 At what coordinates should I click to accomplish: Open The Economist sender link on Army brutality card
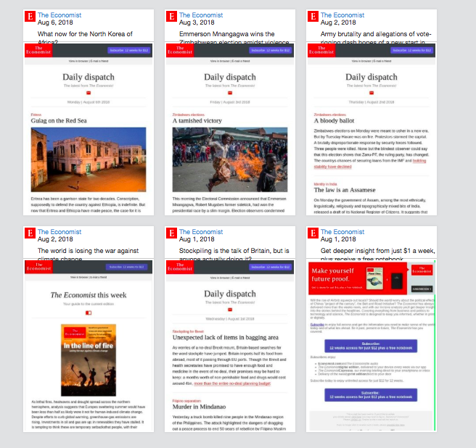342,15
